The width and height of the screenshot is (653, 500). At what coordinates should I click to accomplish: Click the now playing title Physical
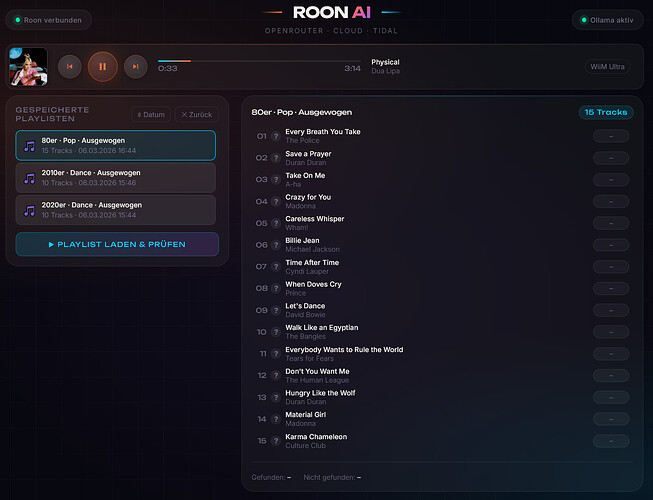point(385,62)
